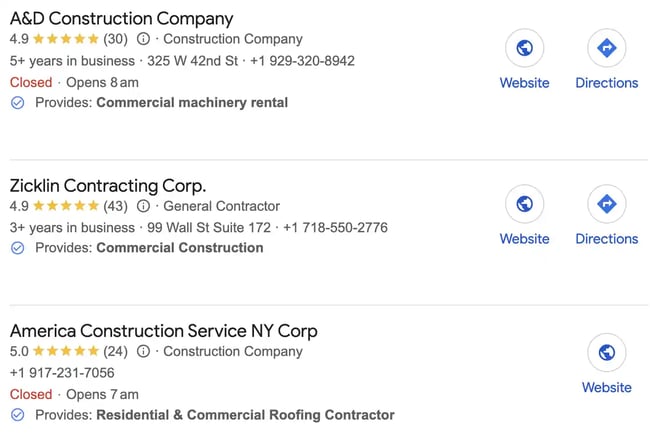The image size is (650, 444).
Task: Click the Directions label under Zicklin Contracting
Action: 606,239
